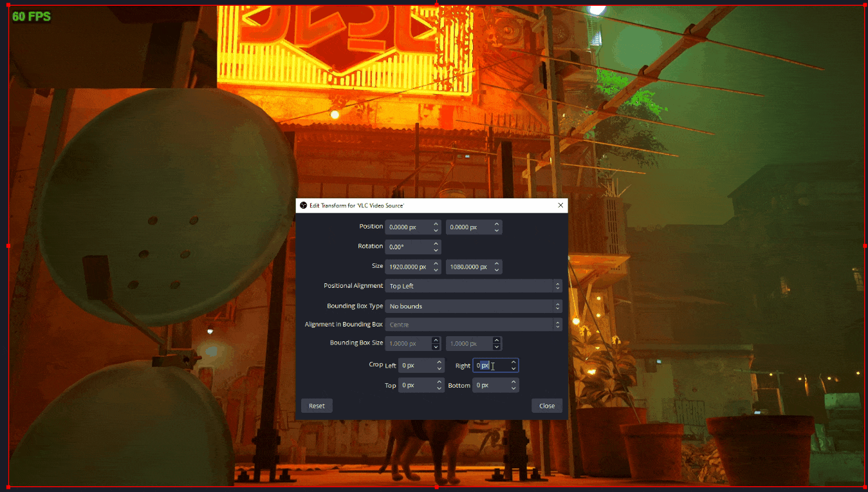Expand the Alignment in Bounding Box combo
Image resolution: width=868 pixels, height=492 pixels.
point(474,325)
